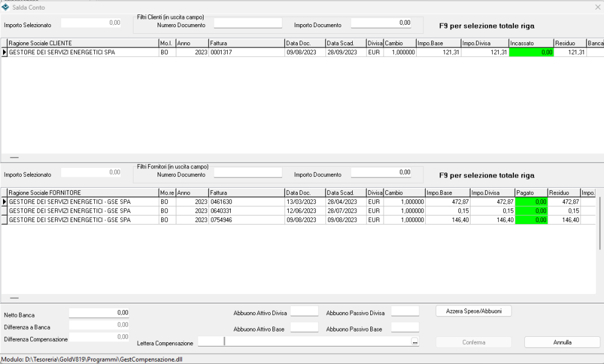The width and height of the screenshot is (604, 364).
Task: Click the row arrow for client invoice 0001317
Action: [x=4, y=53]
